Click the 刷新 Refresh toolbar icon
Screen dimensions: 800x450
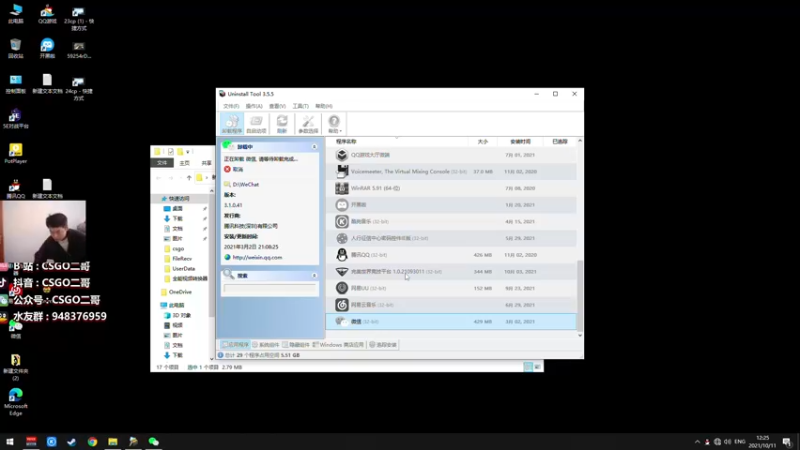coord(282,124)
